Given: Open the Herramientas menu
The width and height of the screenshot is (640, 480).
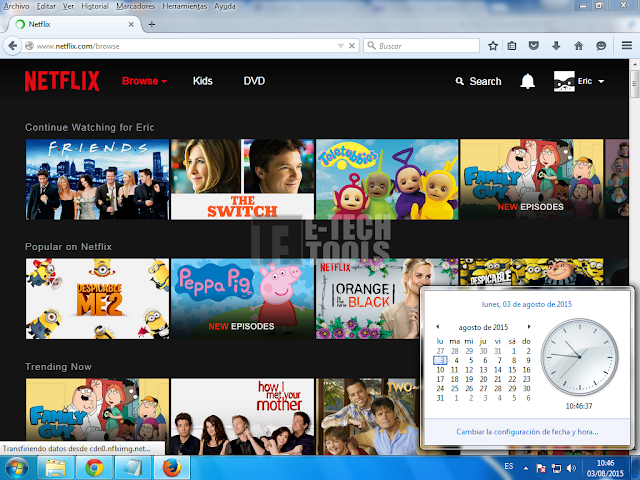Looking at the screenshot, I should click(184, 6).
